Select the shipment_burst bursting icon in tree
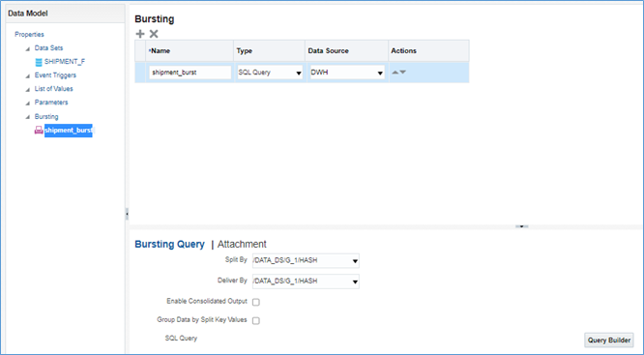 (x=39, y=131)
